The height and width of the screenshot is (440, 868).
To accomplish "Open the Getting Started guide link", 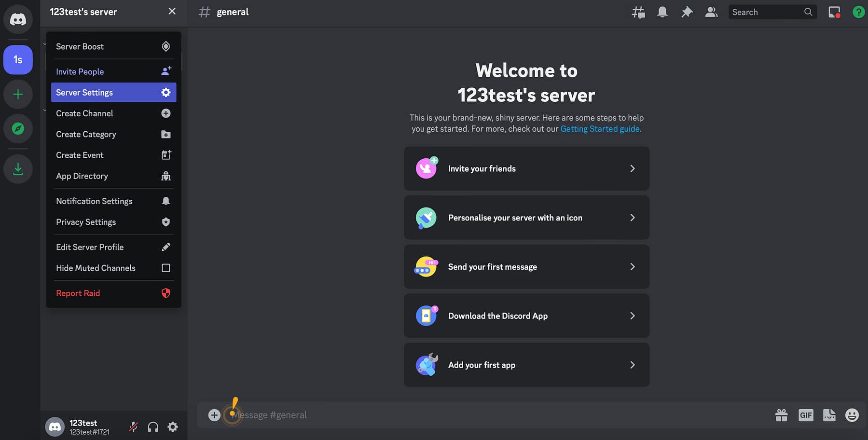I will 600,128.
